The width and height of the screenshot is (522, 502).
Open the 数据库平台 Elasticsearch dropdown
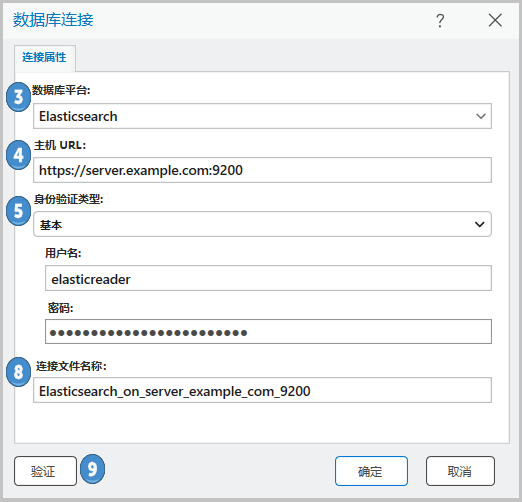262,116
